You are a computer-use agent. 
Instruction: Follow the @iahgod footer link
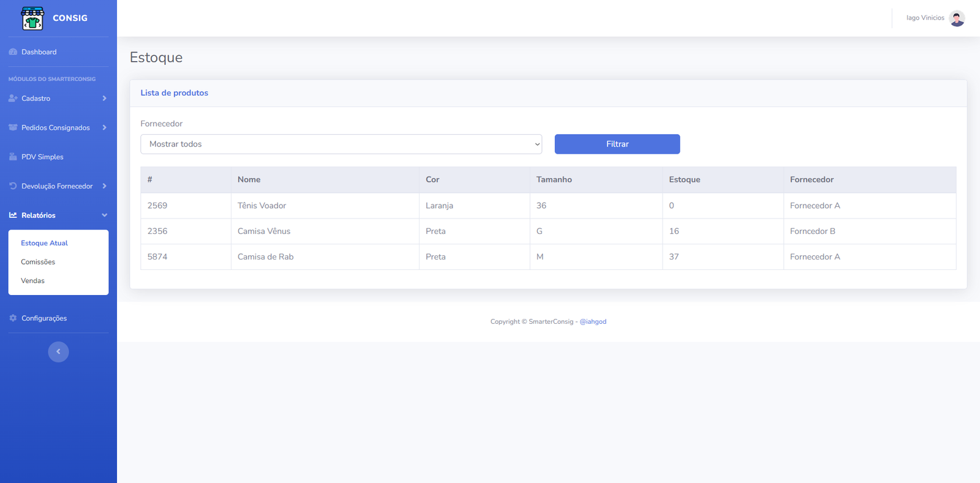click(x=593, y=321)
